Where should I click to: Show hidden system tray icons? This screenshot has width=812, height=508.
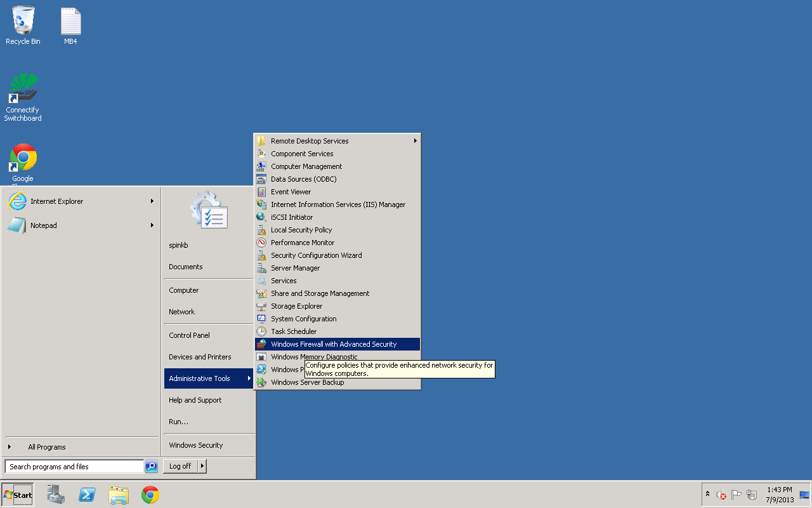pyautogui.click(x=707, y=494)
